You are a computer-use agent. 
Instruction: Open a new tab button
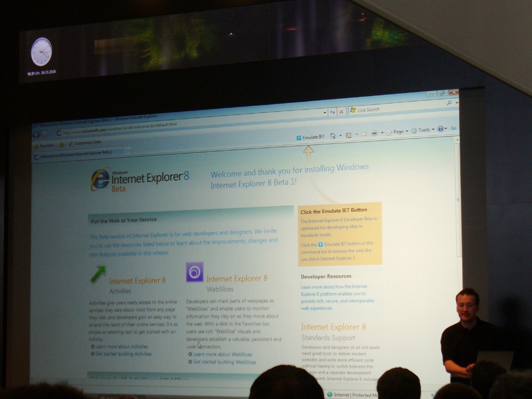[127, 151]
